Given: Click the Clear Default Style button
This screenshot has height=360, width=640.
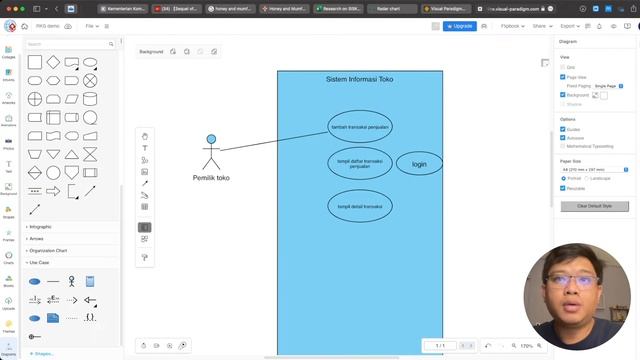Looking at the screenshot, I should click(x=594, y=206).
